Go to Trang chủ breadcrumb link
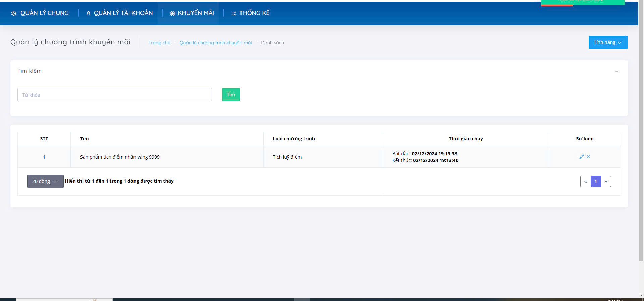Screen dimensions: 644x301 pos(159,43)
